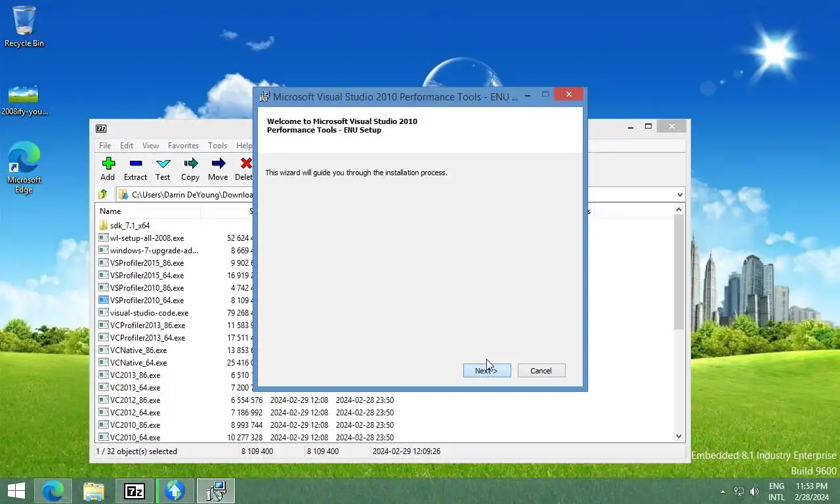Expand the 7-Zip address bar dropdown
The height and width of the screenshot is (504, 840).
[x=679, y=194]
